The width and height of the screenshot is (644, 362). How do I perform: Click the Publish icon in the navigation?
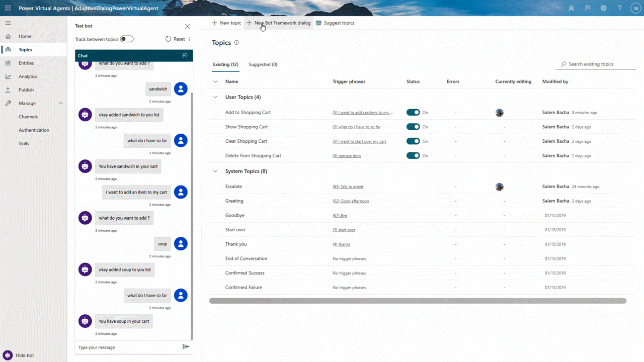(8, 89)
